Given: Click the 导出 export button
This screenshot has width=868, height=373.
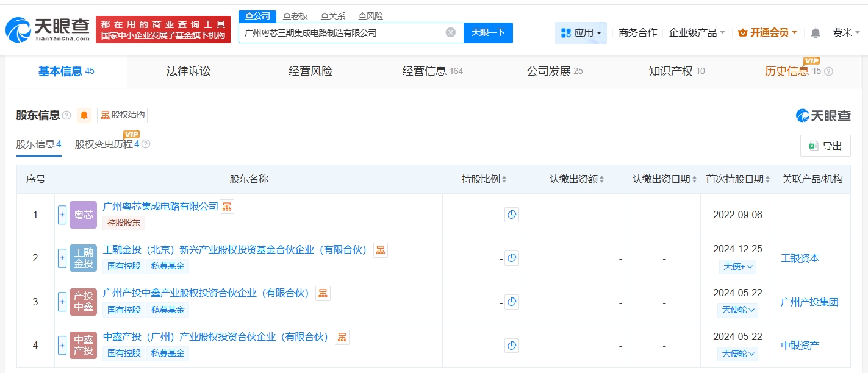Looking at the screenshot, I should 825,146.
